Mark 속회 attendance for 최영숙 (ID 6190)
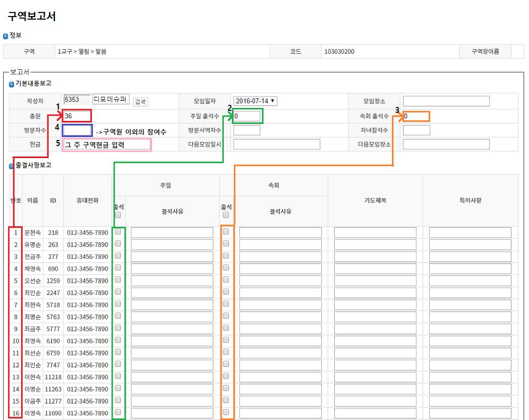 (226, 340)
